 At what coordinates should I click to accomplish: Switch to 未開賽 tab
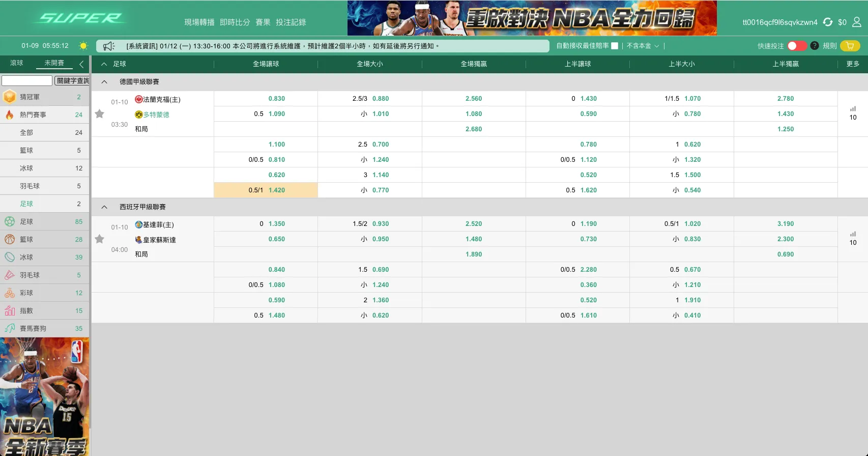[x=54, y=63]
